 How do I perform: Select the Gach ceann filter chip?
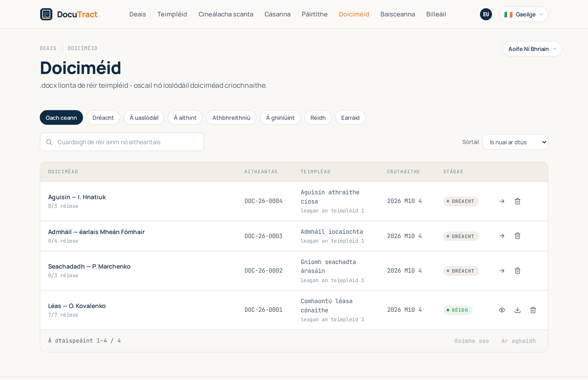pos(61,117)
